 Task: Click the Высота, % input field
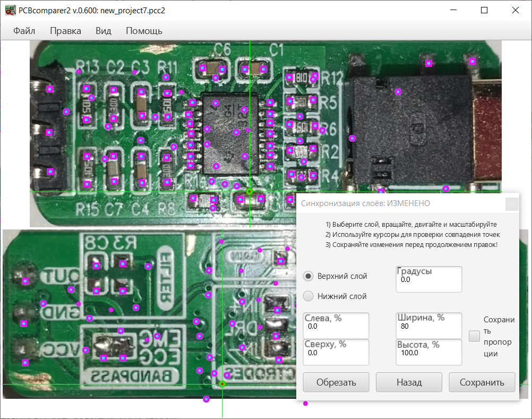(x=429, y=353)
